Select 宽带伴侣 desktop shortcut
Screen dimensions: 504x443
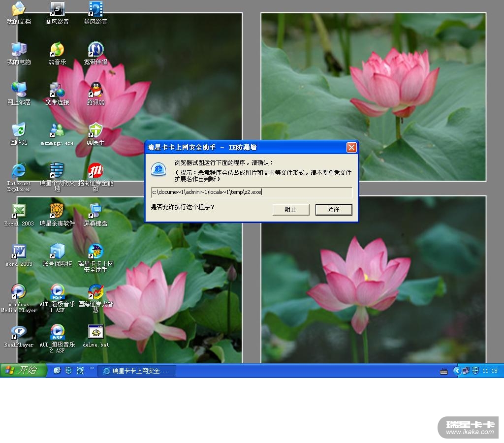tap(96, 53)
